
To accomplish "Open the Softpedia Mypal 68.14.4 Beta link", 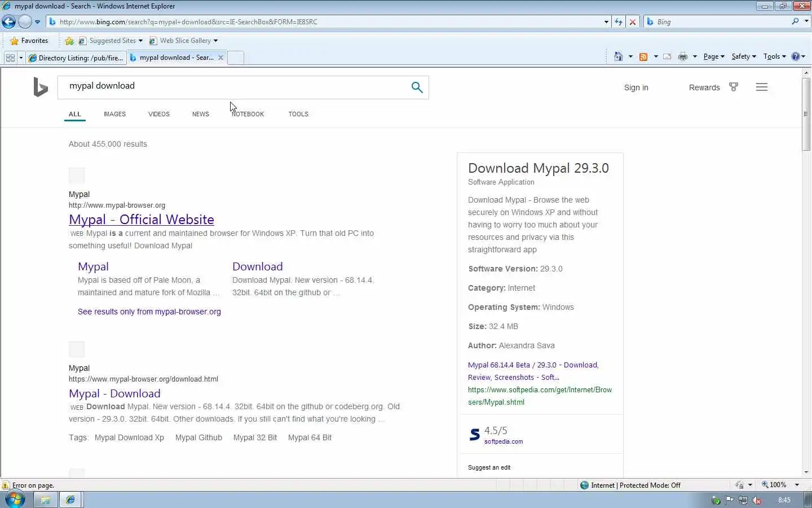I will 533,371.
